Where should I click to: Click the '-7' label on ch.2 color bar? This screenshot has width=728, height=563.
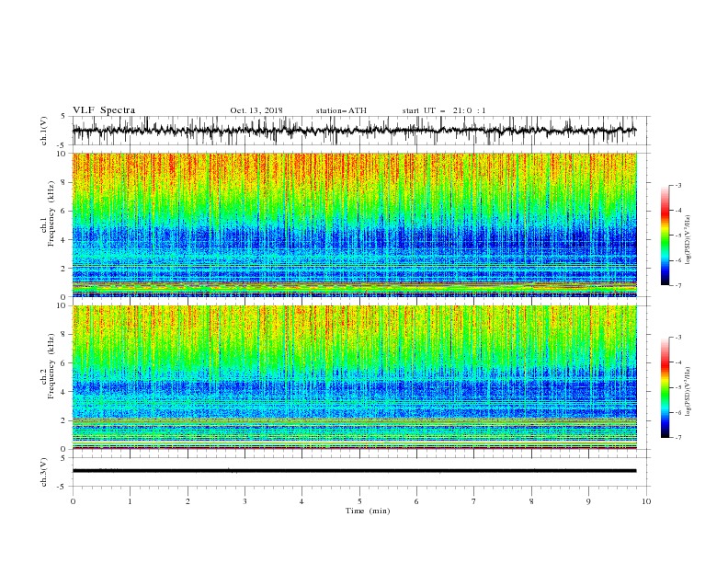[x=677, y=438]
